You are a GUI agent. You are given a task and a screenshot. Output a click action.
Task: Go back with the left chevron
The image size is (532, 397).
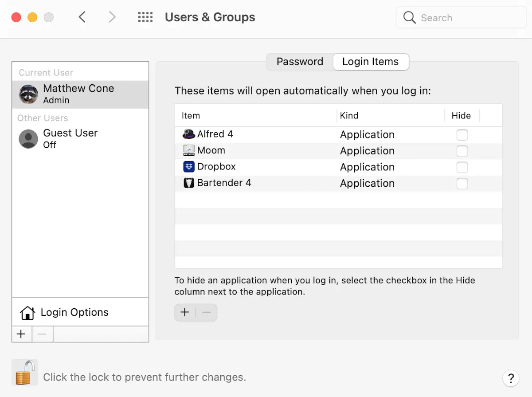[82, 17]
